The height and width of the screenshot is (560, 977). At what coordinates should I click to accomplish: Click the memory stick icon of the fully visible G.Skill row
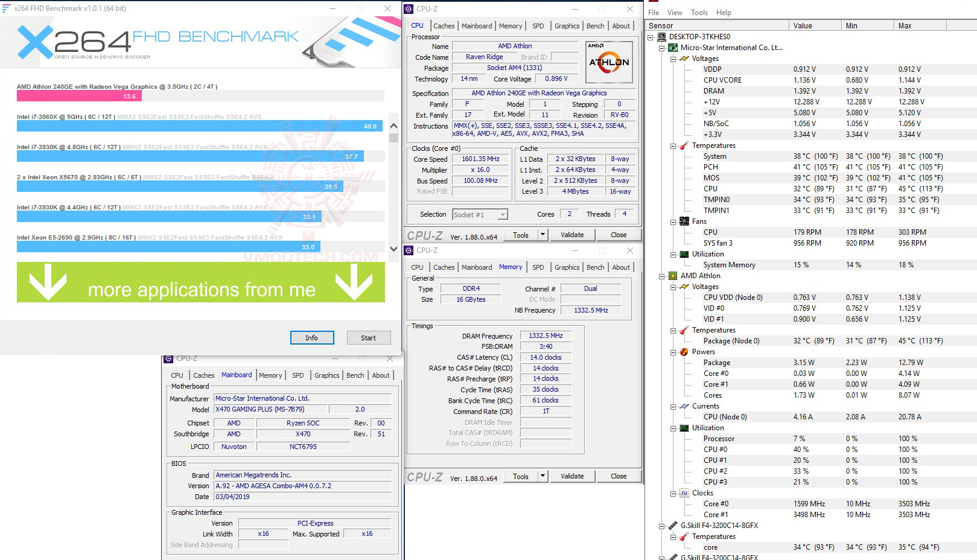tap(673, 526)
